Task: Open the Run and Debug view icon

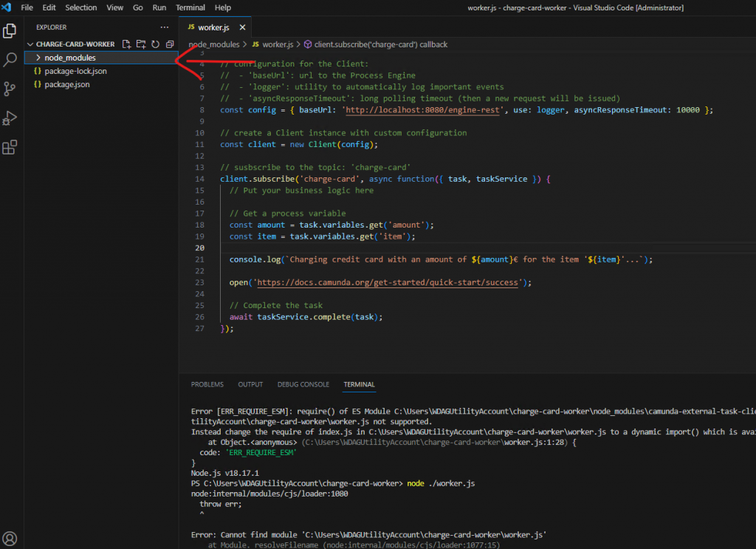Action: click(10, 118)
